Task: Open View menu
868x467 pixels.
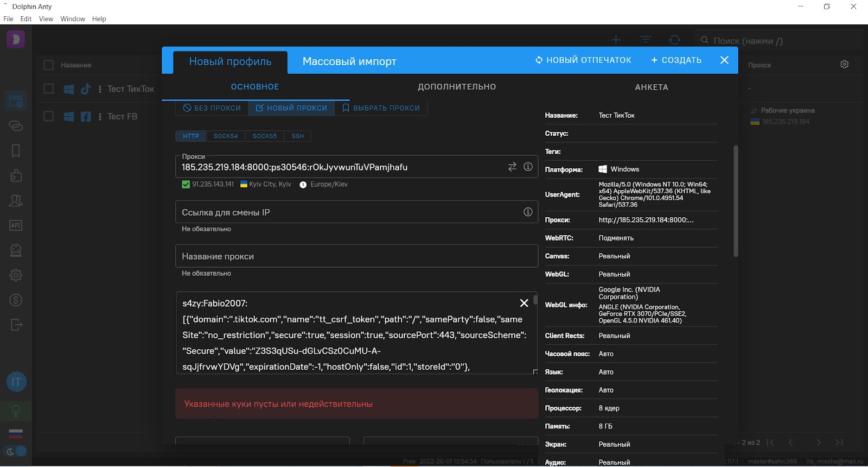Action: 46,19
